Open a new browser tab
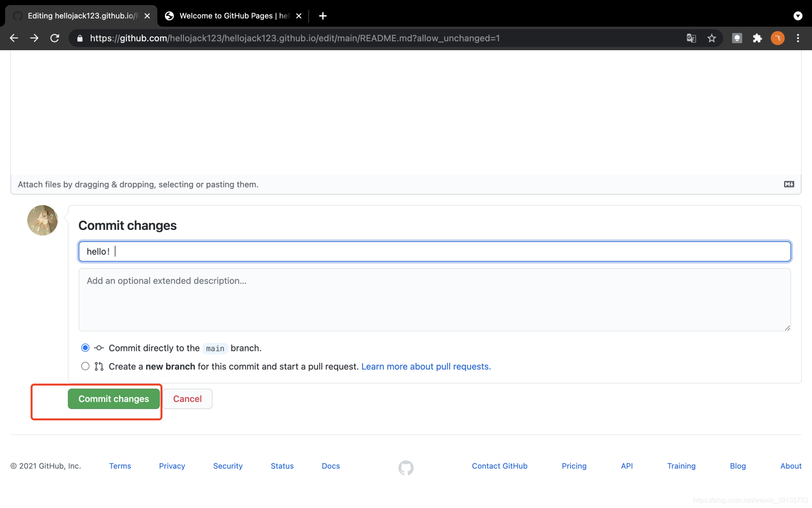This screenshot has height=508, width=812. 323,16
